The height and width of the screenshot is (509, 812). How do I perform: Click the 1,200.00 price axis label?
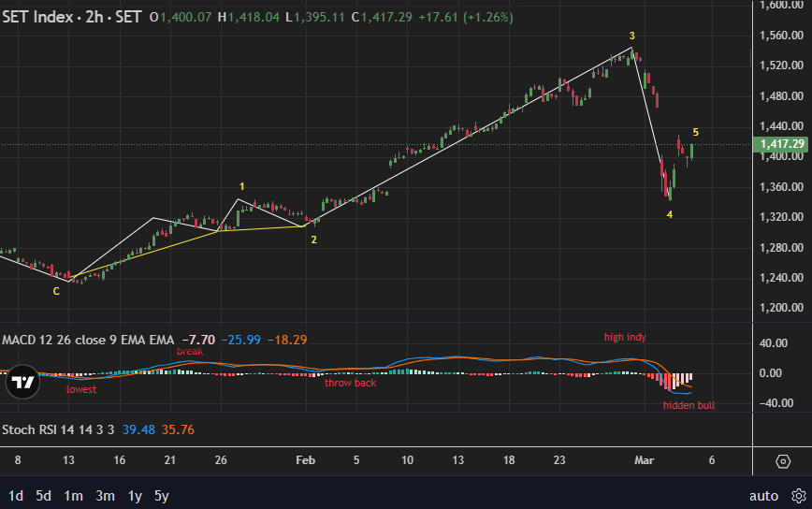[781, 308]
